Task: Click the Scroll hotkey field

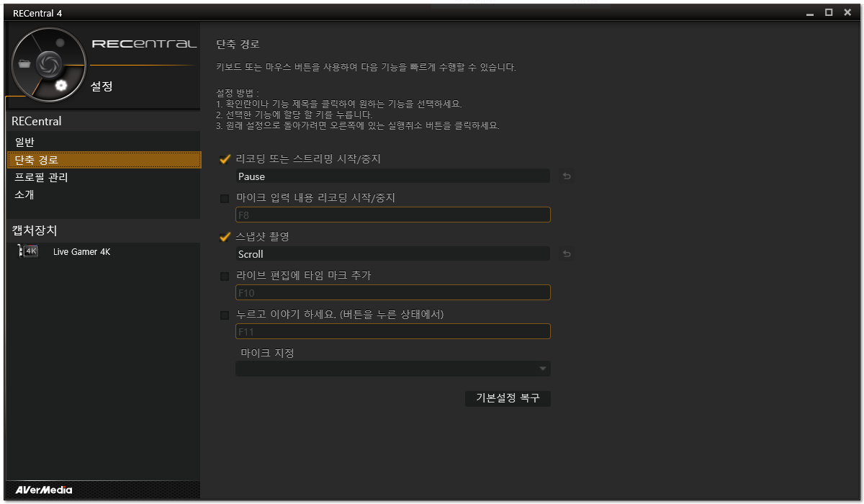Action: coord(393,254)
